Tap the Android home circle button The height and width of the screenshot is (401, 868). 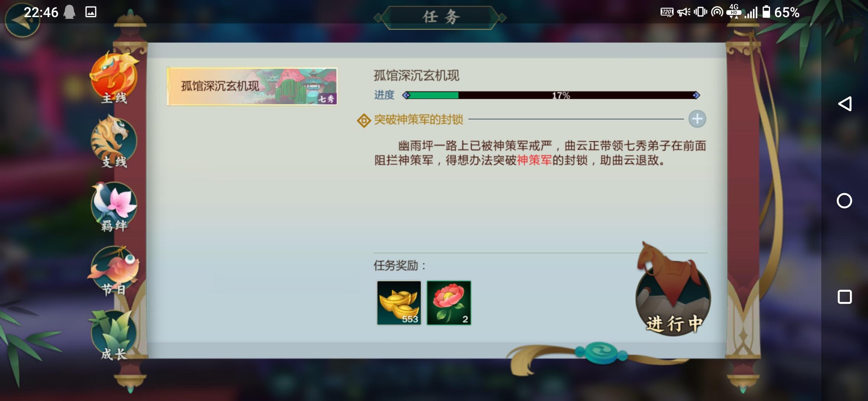845,201
